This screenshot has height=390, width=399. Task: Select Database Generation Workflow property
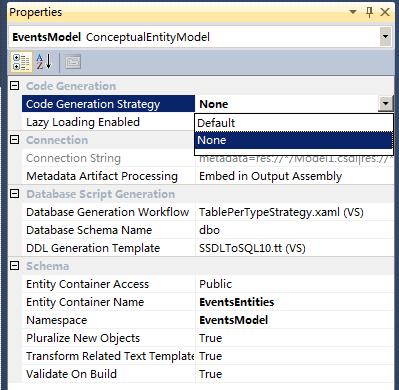click(108, 212)
